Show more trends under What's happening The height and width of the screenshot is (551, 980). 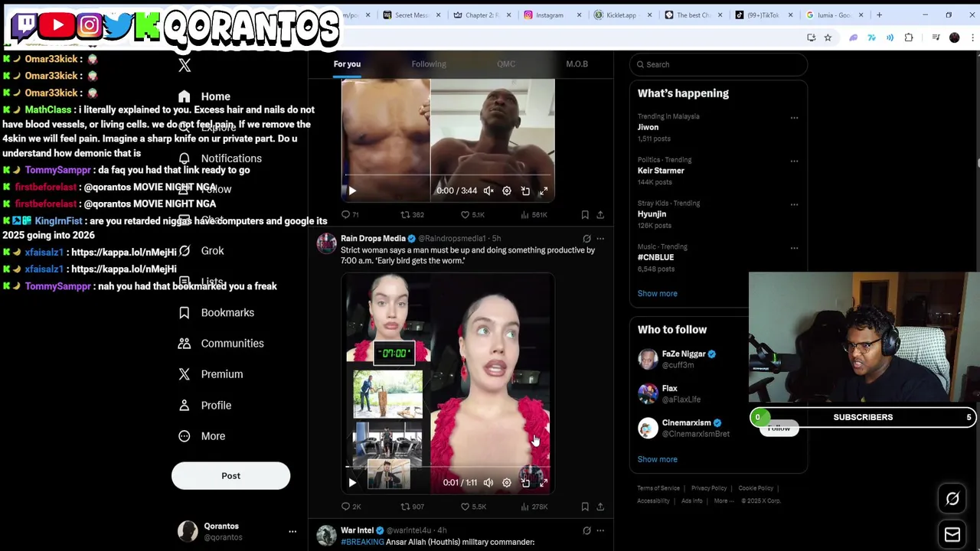coord(657,293)
